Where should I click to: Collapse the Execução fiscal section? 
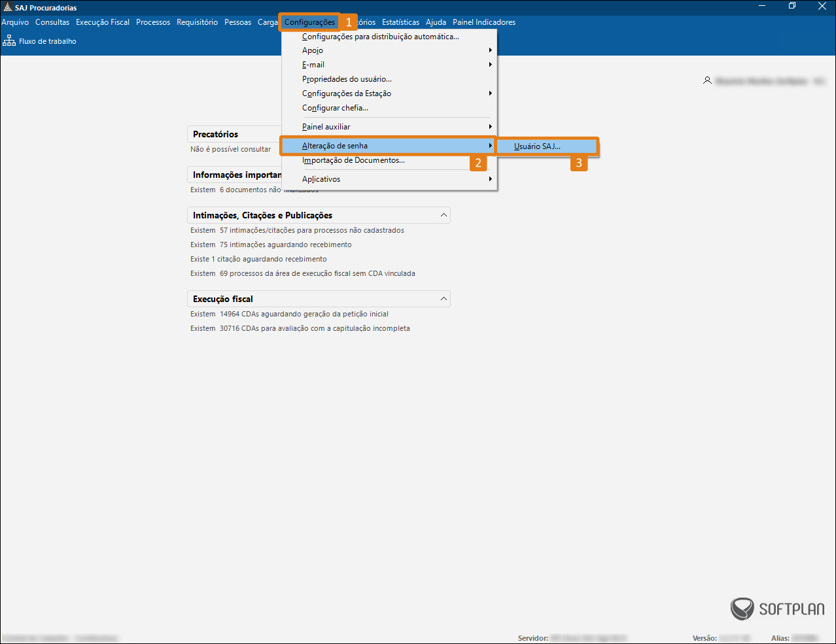[444, 299]
